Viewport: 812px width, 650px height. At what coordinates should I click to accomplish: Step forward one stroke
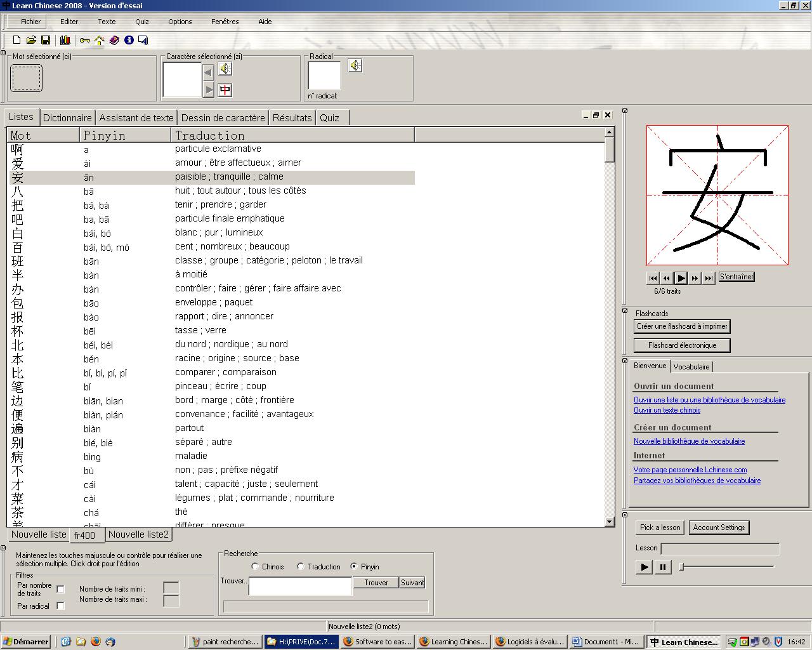pos(695,278)
